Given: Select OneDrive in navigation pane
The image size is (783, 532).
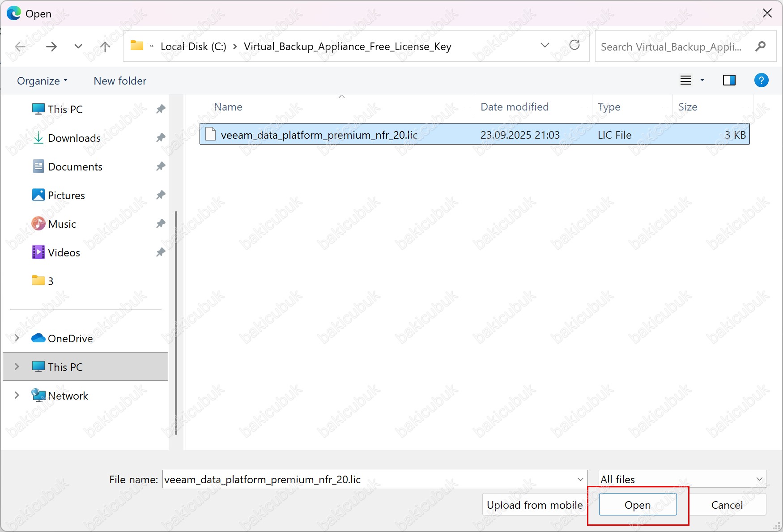Looking at the screenshot, I should (62, 338).
